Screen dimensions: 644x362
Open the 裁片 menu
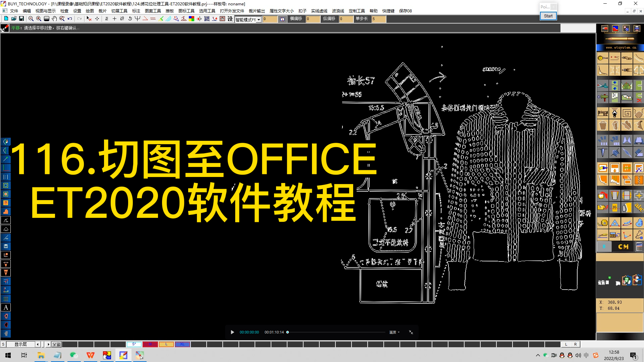[102, 11]
